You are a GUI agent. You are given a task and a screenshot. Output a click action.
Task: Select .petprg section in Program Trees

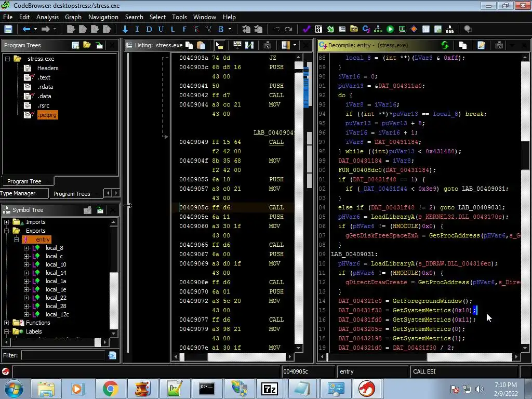(47, 115)
